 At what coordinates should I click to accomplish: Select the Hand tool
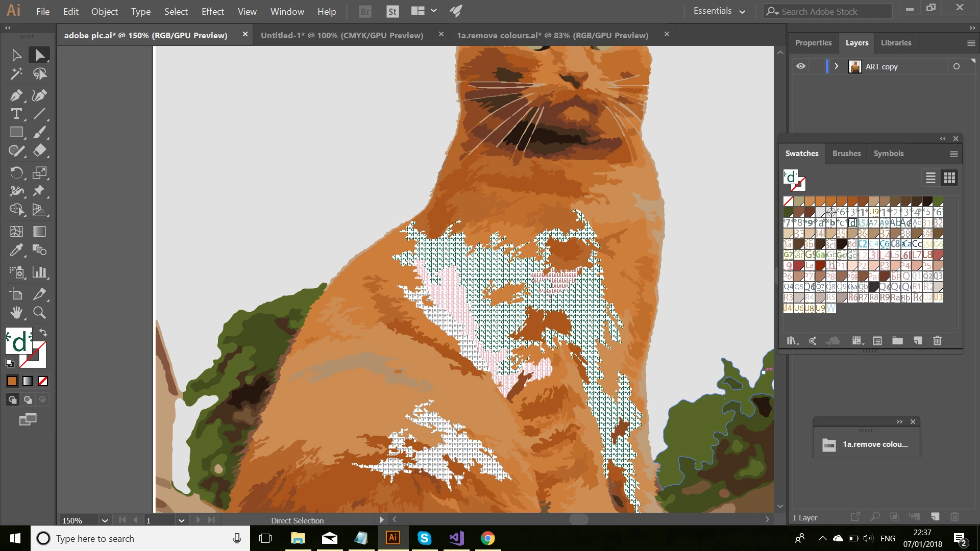point(16,313)
